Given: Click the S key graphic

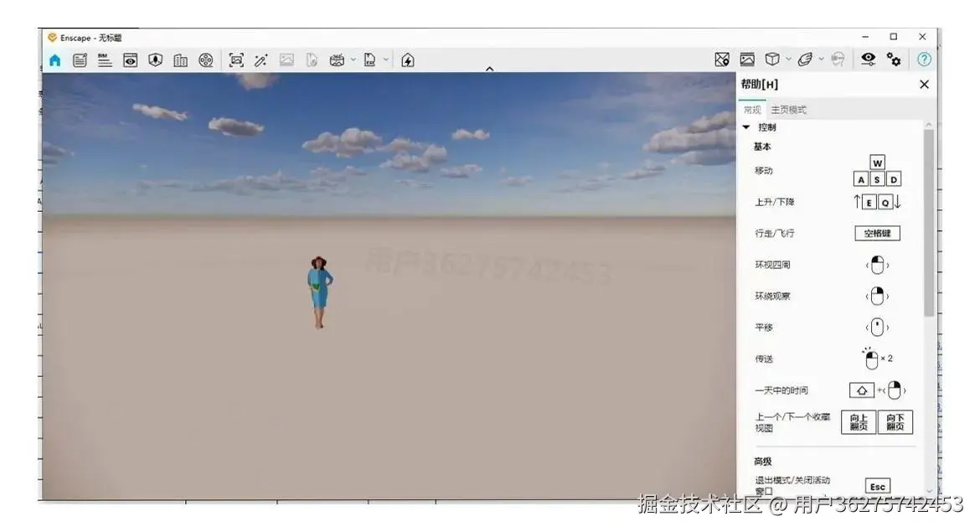Looking at the screenshot, I should pyautogui.click(x=878, y=179).
